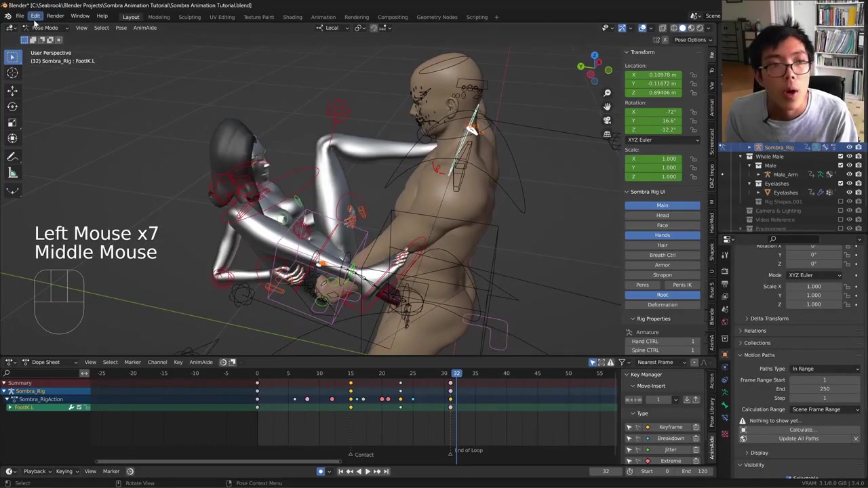Select the Measure tool icon
868x488 pixels.
(12, 173)
